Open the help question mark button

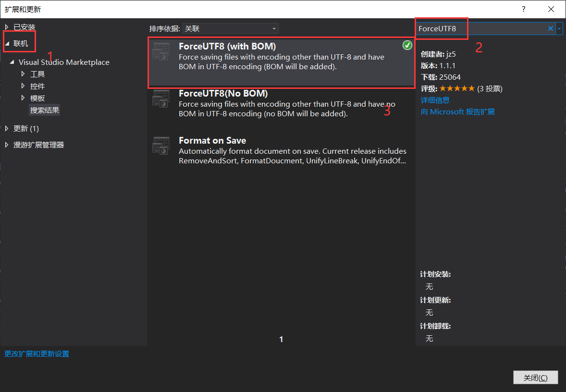(523, 9)
